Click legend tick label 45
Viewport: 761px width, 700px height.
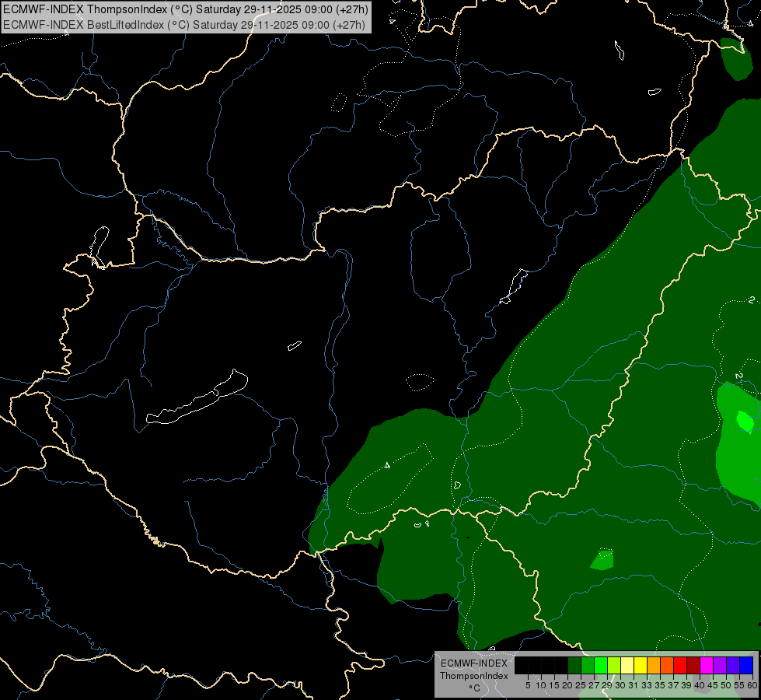click(x=713, y=685)
